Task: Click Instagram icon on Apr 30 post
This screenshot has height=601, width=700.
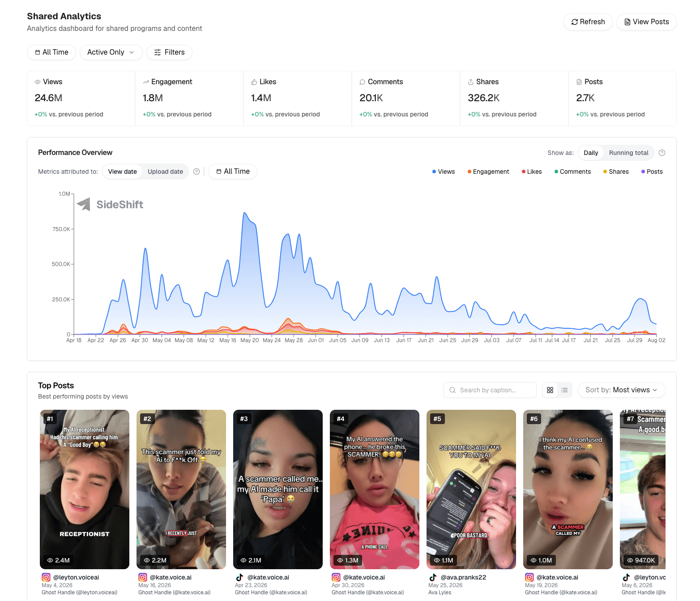Action: [336, 577]
